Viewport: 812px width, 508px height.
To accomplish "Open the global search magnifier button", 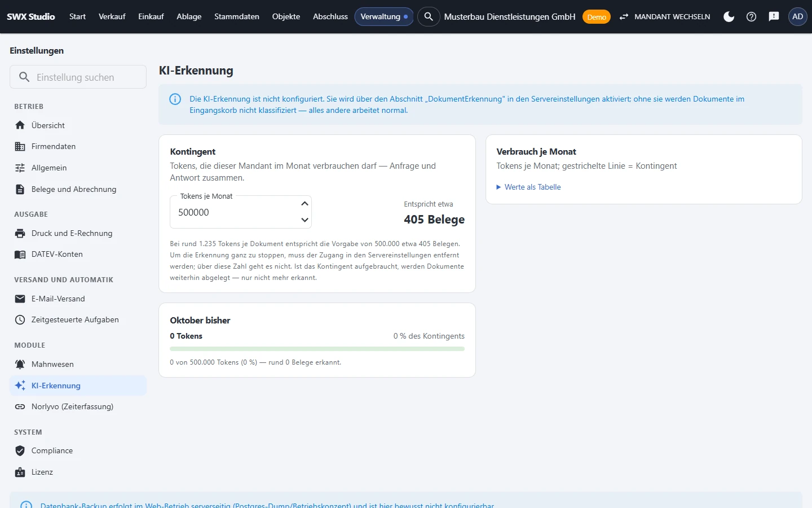I will [x=429, y=16].
